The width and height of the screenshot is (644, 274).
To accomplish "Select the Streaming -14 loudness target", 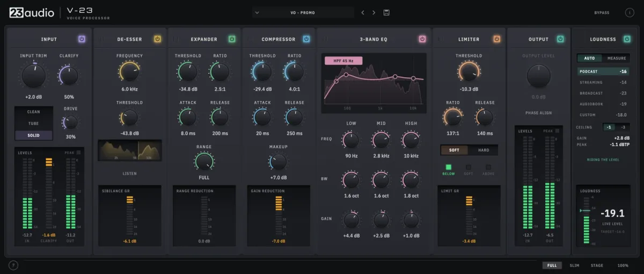I will pyautogui.click(x=603, y=82).
